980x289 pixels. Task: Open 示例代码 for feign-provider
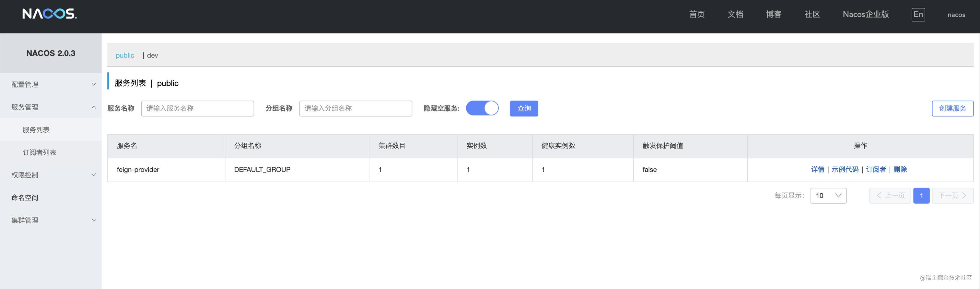click(x=845, y=169)
